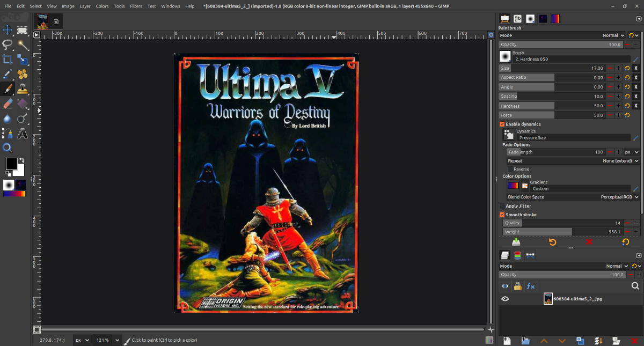Open the layer effects fx column
The image size is (644, 346).
pos(530,286)
